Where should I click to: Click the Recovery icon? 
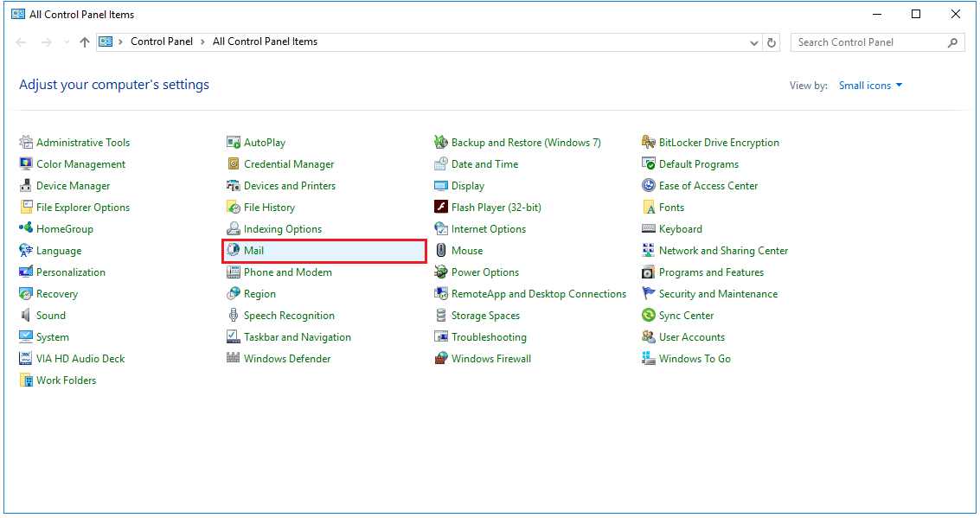[26, 294]
